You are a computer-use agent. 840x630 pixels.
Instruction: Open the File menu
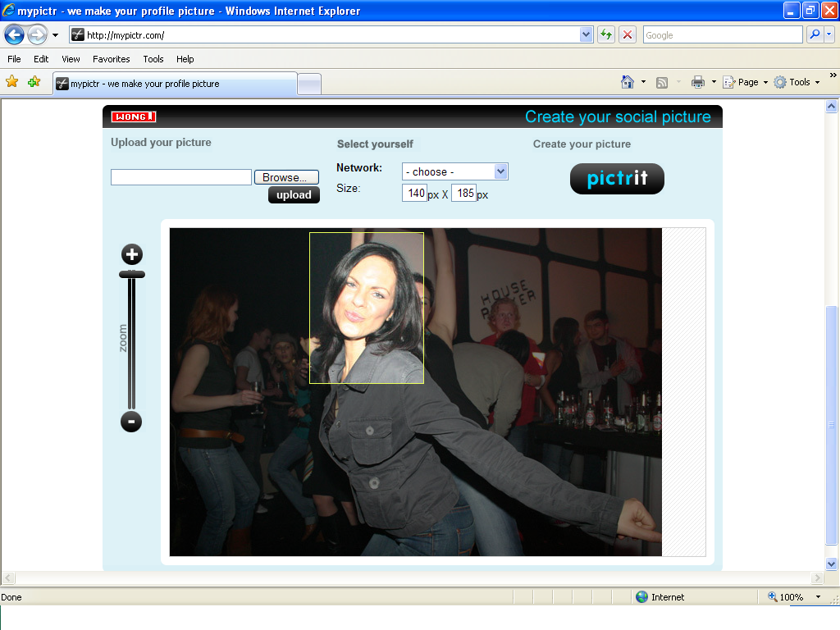pyautogui.click(x=15, y=59)
